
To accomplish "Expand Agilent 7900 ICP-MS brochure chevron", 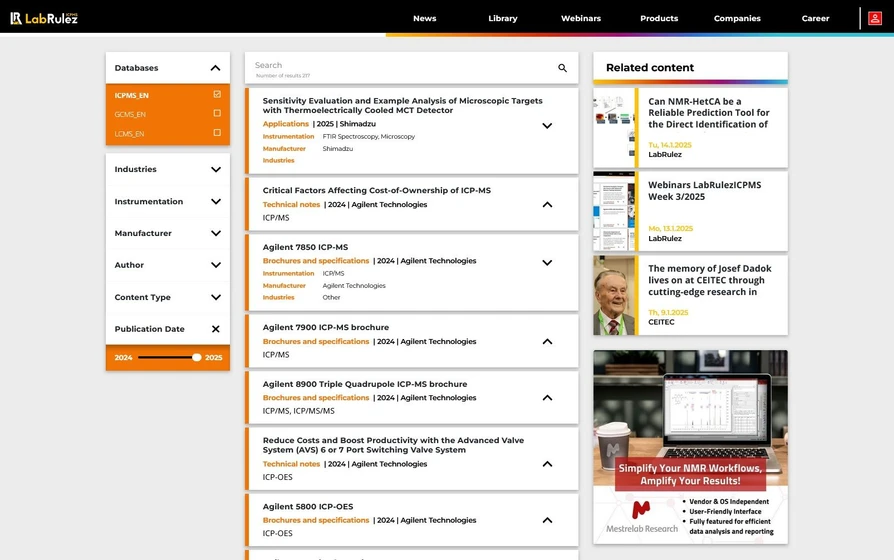I will tap(547, 341).
